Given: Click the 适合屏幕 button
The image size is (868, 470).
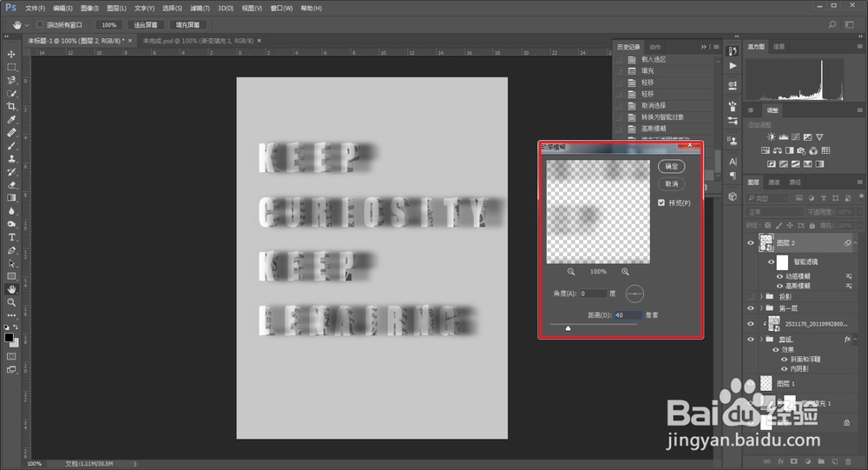Looking at the screenshot, I should point(146,25).
